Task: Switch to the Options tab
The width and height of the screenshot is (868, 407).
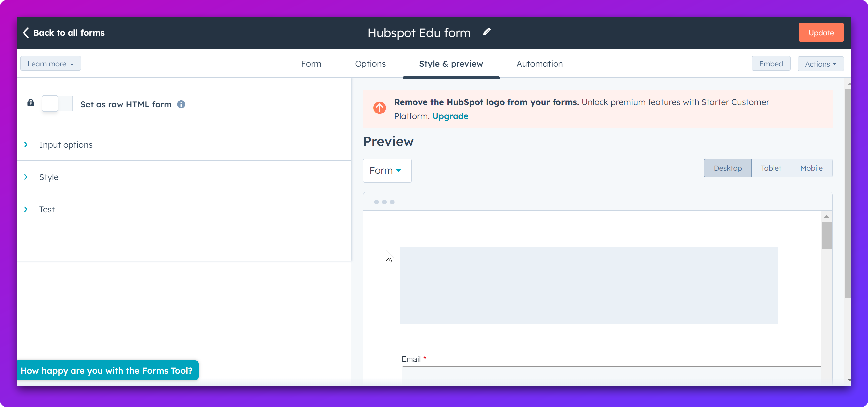Action: 370,64
